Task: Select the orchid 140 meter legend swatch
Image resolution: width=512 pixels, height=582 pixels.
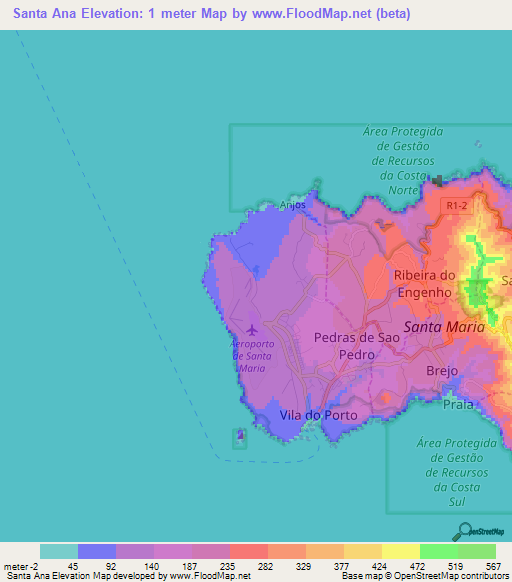Action: [173, 551]
